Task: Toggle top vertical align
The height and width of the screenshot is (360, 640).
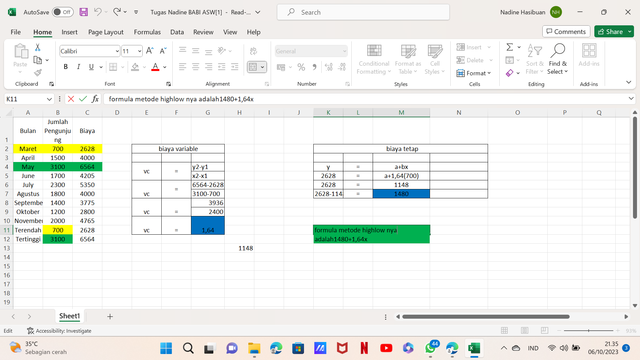Action: 182,50
